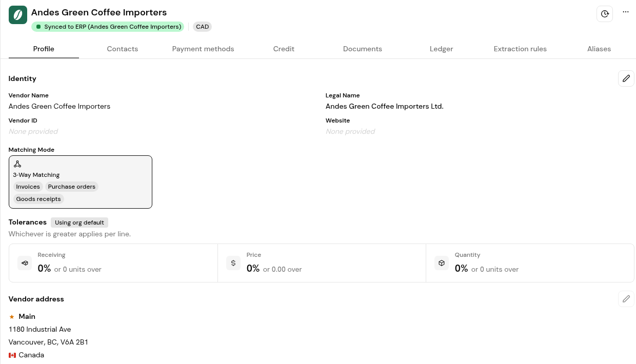This screenshot has height=364, width=636.
Task: View the Ledger tab
Action: 442,49
